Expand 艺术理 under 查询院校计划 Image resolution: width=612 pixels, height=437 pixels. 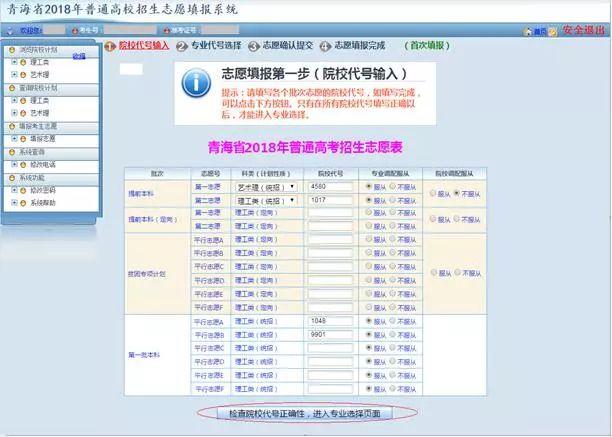(13, 112)
